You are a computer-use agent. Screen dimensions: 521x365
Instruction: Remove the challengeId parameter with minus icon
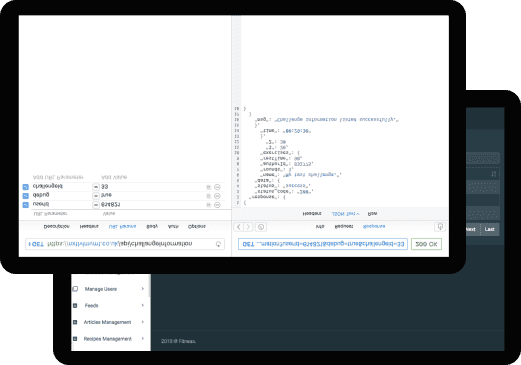coord(217,187)
